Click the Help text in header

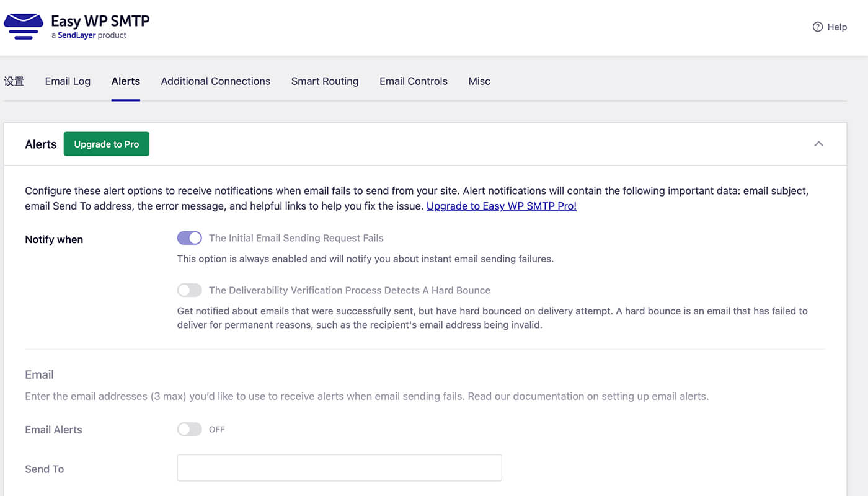pyautogui.click(x=837, y=27)
